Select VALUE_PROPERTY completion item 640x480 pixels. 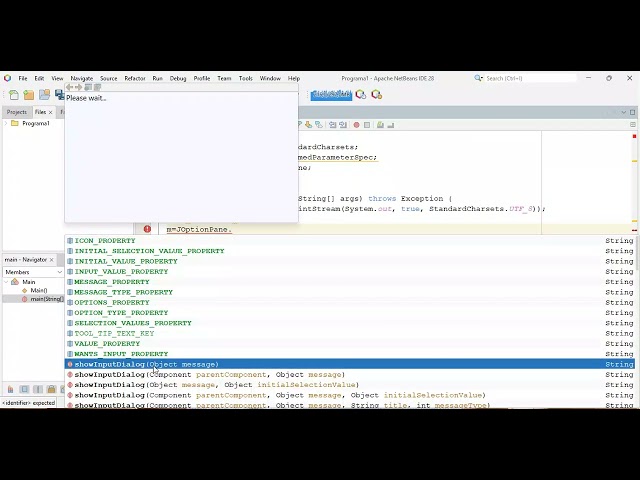click(x=350, y=344)
